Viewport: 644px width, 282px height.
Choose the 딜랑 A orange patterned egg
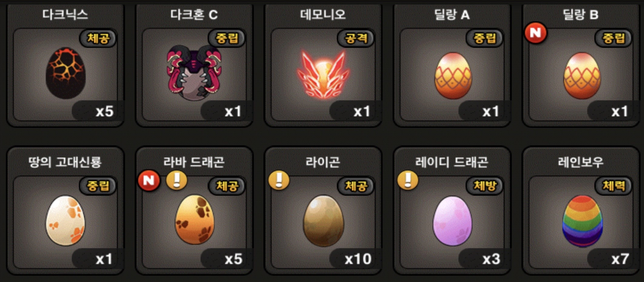(x=453, y=76)
